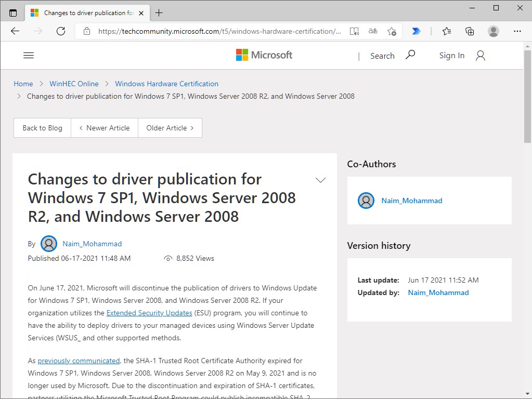Open the Settings and more menu
This screenshot has width=532, height=399.
(518, 31)
